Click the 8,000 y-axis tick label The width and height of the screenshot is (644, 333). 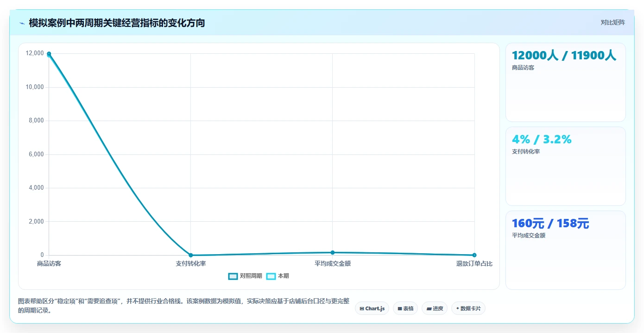click(36, 121)
